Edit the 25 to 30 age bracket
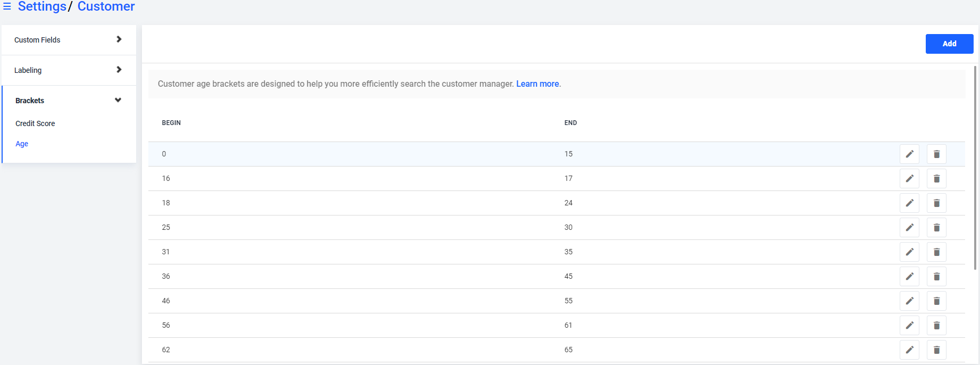This screenshot has width=980, height=365. tap(909, 228)
